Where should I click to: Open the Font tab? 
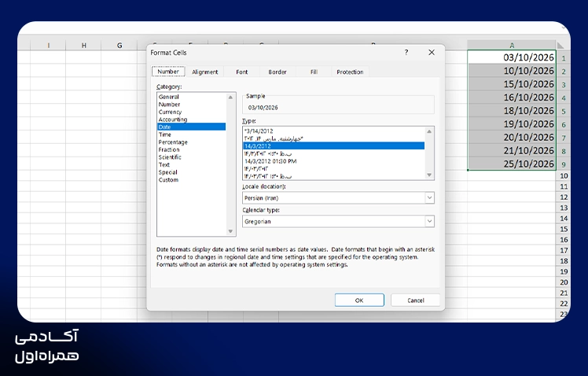pos(242,72)
